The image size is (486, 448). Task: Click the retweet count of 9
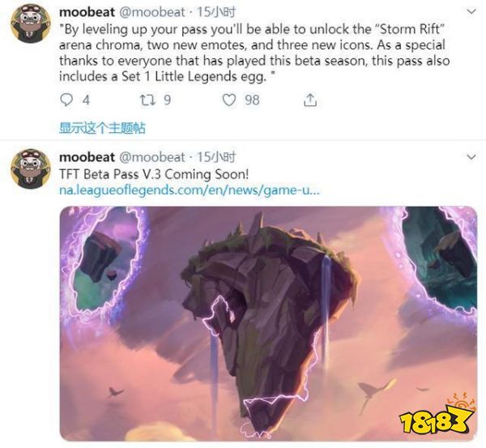[x=167, y=100]
